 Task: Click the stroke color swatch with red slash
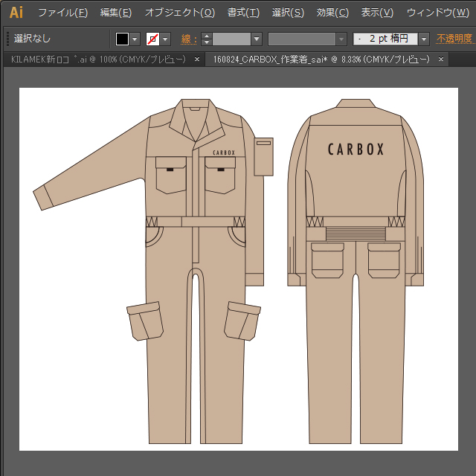click(x=152, y=39)
